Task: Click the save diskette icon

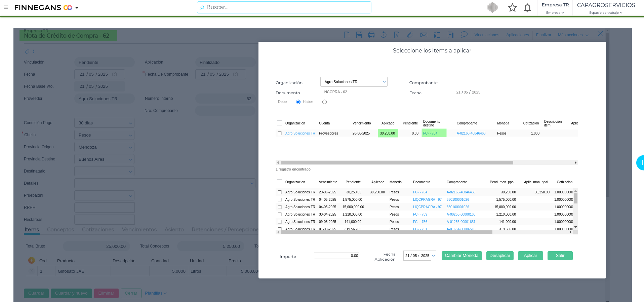Action: tap(359, 35)
